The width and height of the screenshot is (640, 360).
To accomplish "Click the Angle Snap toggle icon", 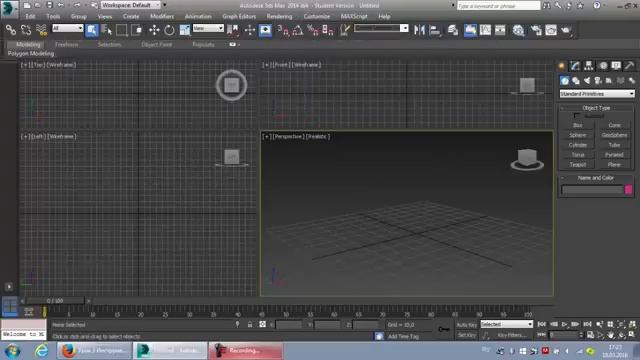I will coord(298,30).
